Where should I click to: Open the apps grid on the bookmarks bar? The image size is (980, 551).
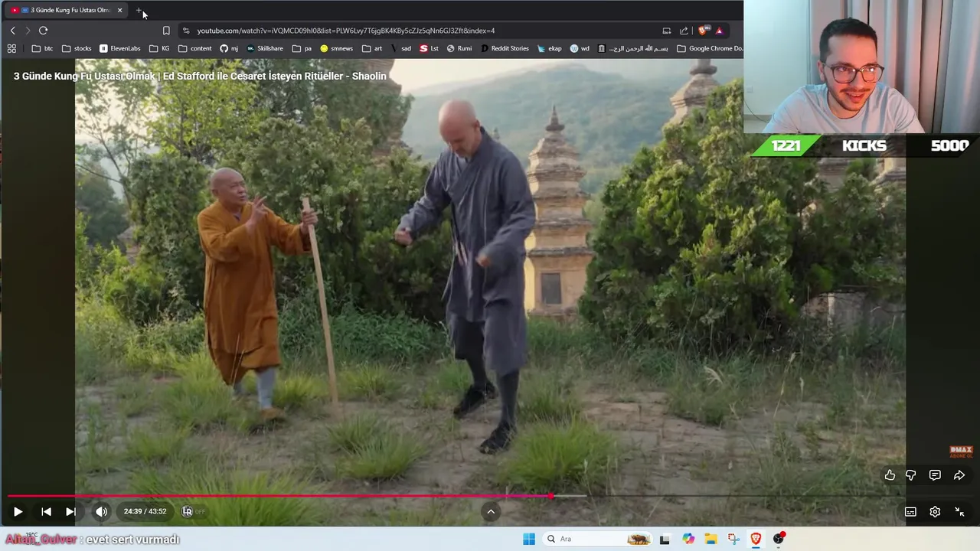point(11,48)
